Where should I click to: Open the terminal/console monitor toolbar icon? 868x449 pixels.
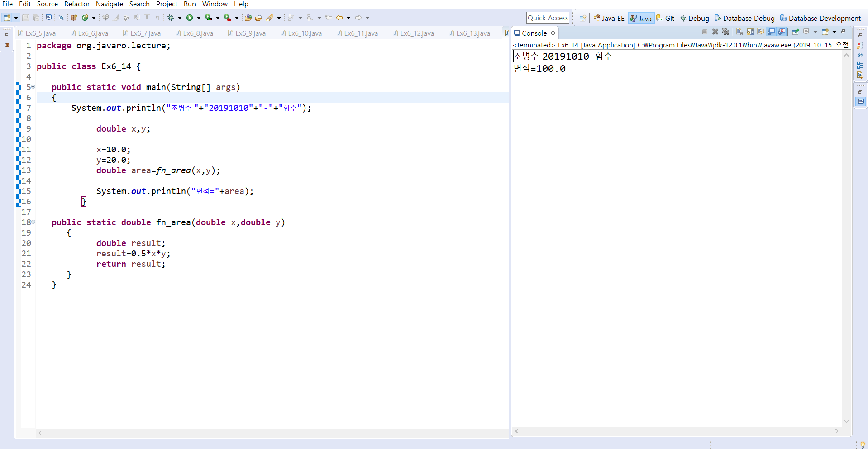coord(48,18)
